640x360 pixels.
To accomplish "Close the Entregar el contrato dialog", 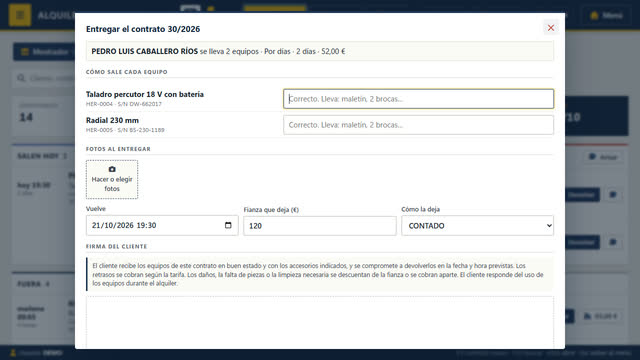I will click(x=551, y=28).
